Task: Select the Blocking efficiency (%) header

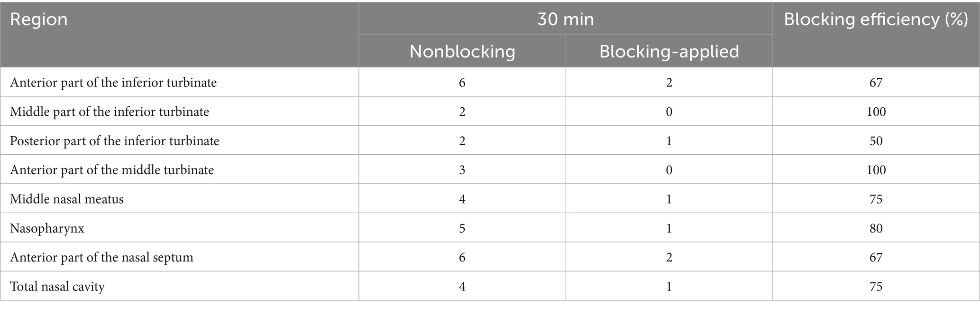Action: coord(876,20)
